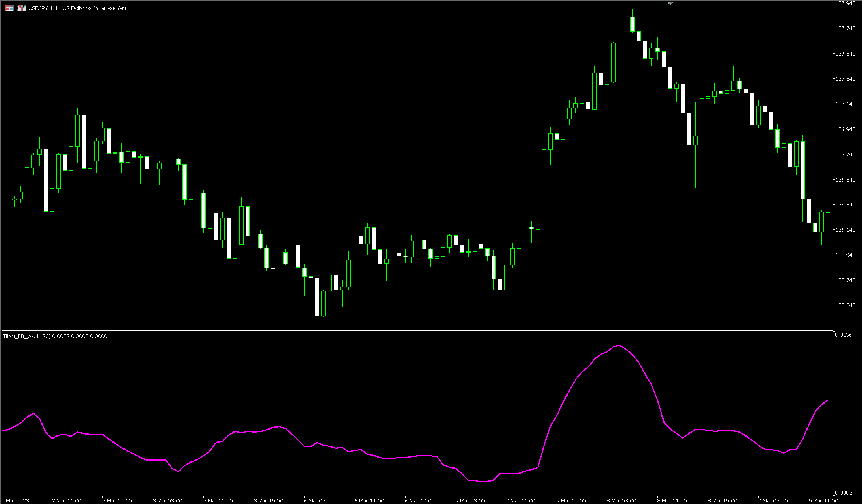Click the 0.0196 indicator scale value
Viewport: 862px width, 504px height.
[843, 335]
